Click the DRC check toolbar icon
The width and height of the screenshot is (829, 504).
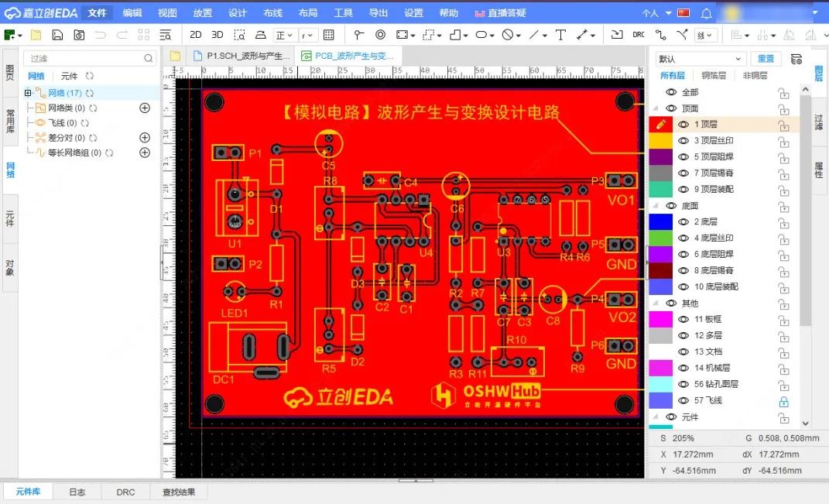[639, 35]
